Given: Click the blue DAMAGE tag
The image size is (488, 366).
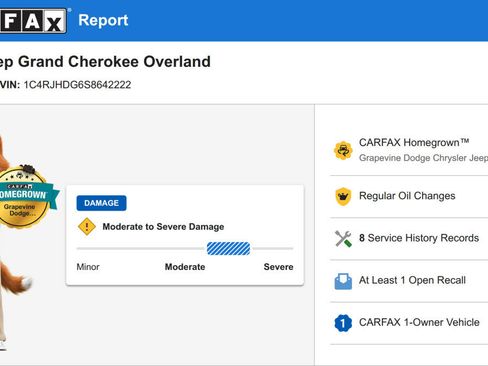Looking at the screenshot, I should 101,203.
